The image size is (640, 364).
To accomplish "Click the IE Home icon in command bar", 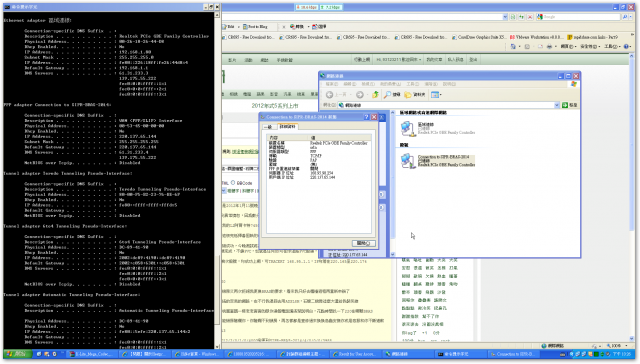I will (x=513, y=47).
